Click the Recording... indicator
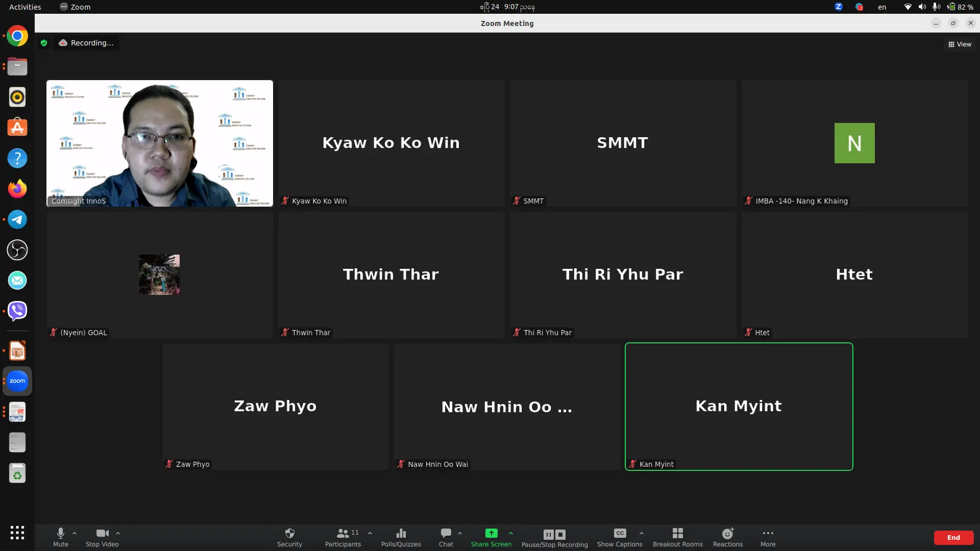Viewport: 980px width, 551px height. click(86, 43)
